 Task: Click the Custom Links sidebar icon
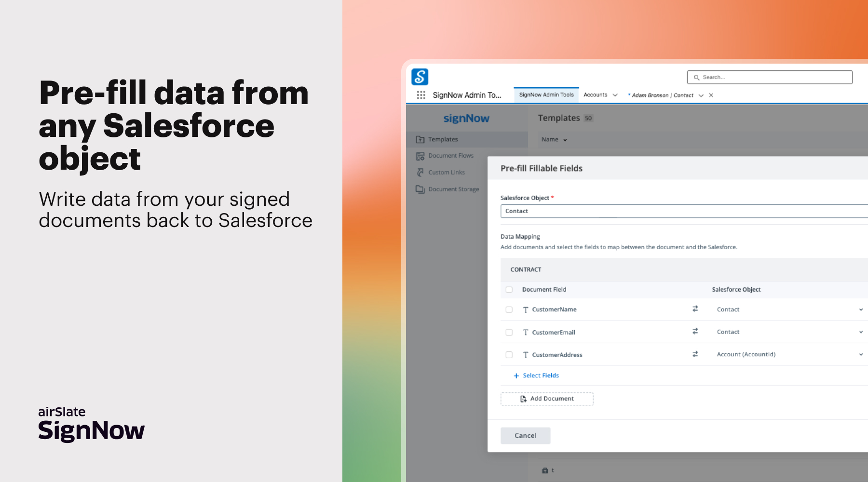pos(420,173)
